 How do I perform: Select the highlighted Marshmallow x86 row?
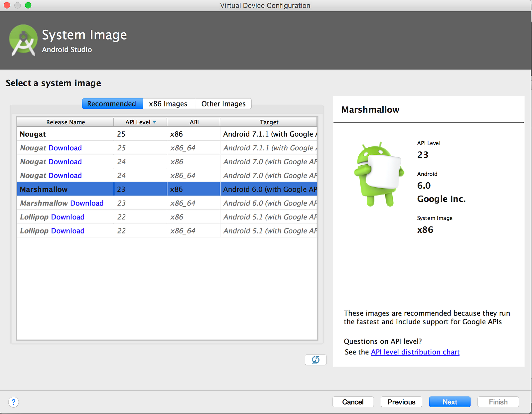coord(167,189)
